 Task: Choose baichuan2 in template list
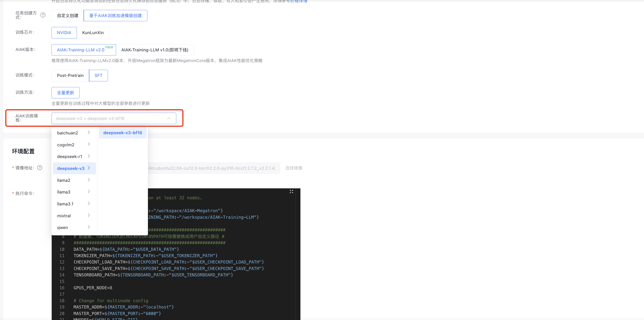pyautogui.click(x=74, y=133)
